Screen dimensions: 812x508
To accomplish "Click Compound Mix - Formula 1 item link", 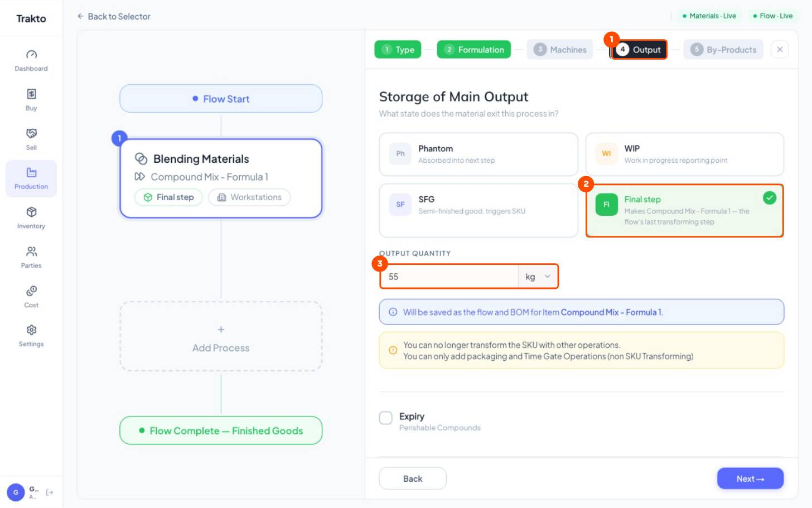I will point(611,312).
